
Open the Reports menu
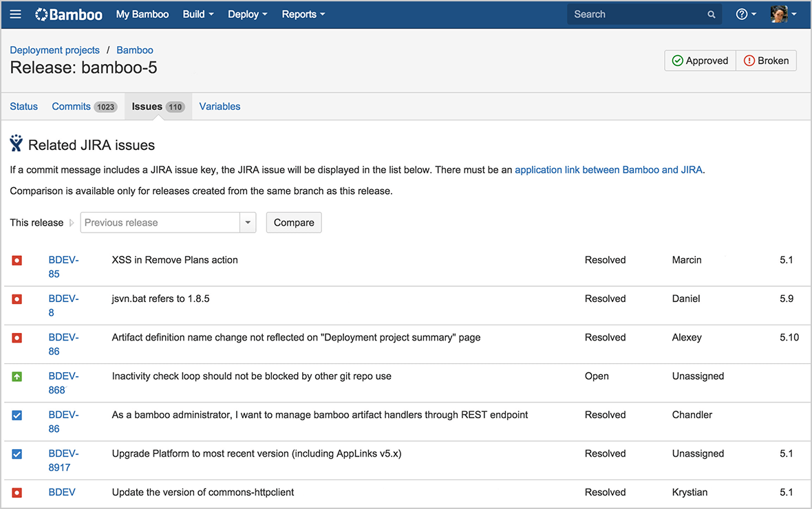pyautogui.click(x=303, y=14)
